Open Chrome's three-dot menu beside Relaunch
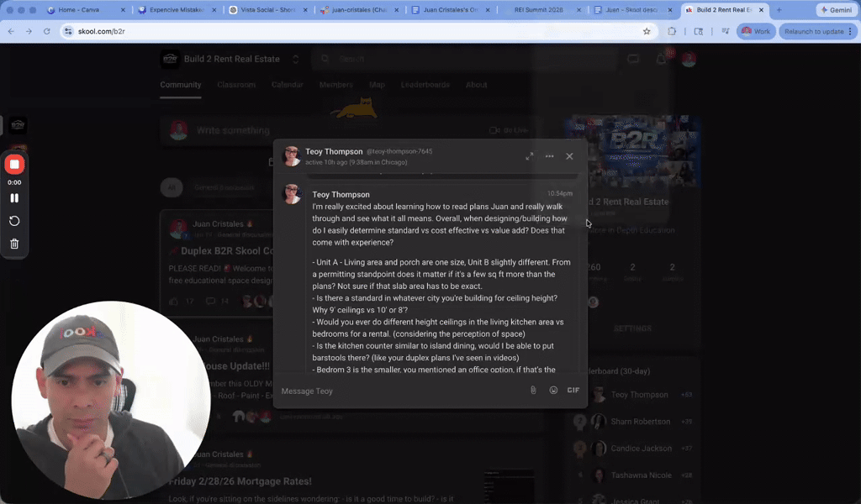Viewport: 861px width, 504px height. (x=851, y=31)
